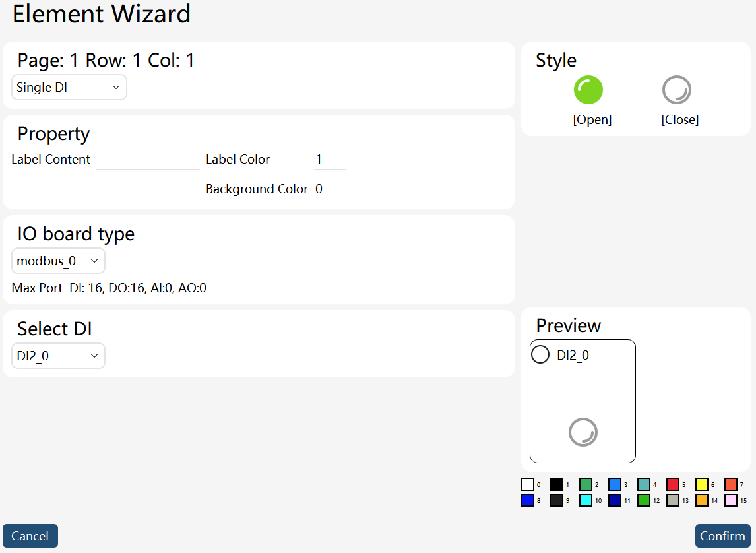Select the gray Close style indicator icon
Image resolution: width=756 pixels, height=553 pixels.
[x=676, y=90]
